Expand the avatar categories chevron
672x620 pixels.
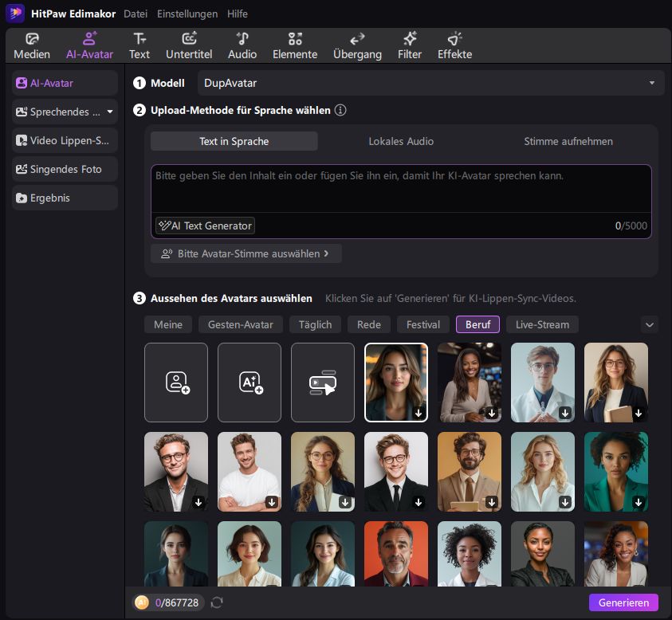click(x=649, y=324)
